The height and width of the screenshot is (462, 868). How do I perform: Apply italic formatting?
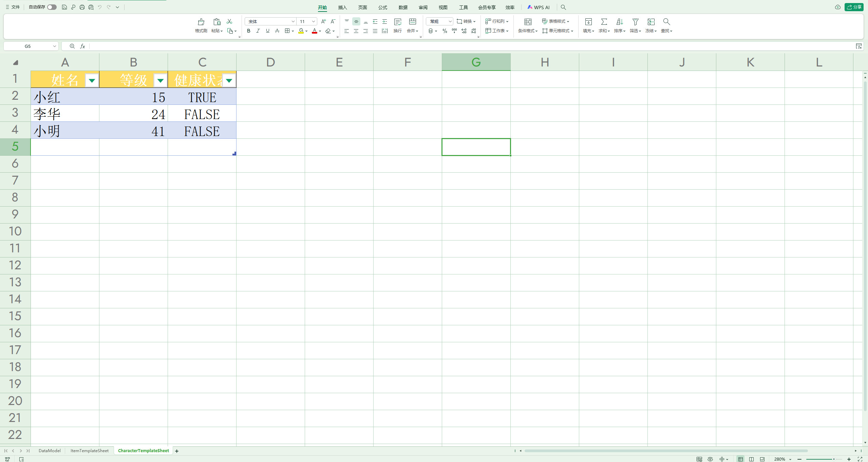tap(258, 31)
